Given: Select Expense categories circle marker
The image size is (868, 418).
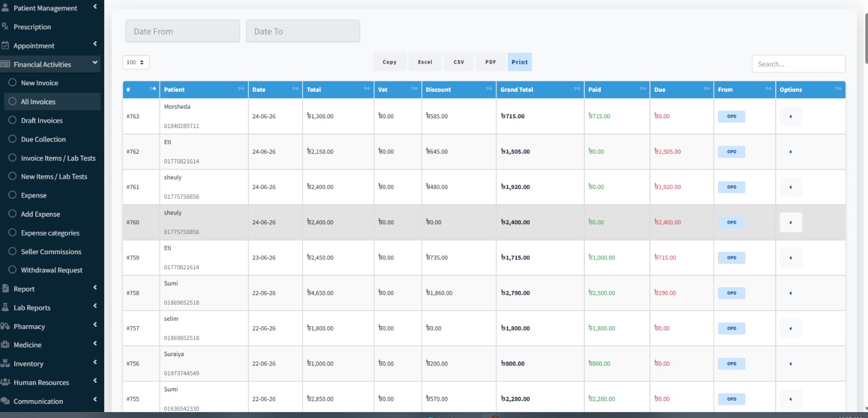Looking at the screenshot, I should pyautogui.click(x=12, y=232).
